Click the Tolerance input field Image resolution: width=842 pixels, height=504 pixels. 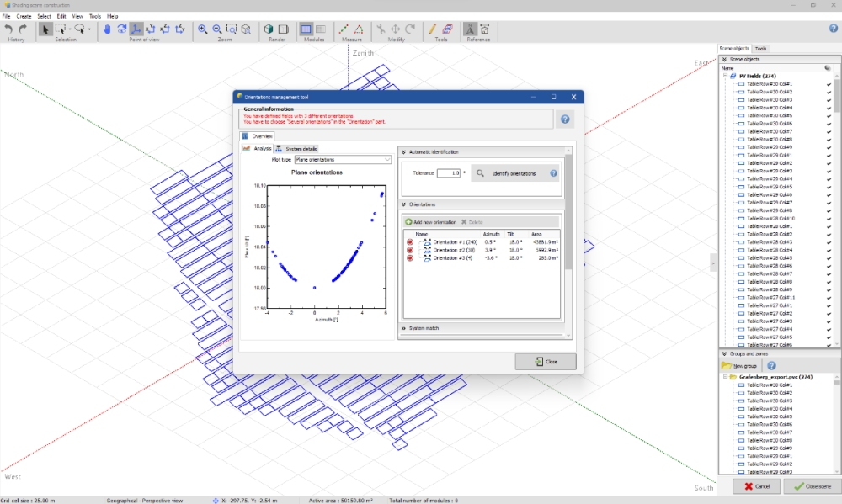point(449,173)
